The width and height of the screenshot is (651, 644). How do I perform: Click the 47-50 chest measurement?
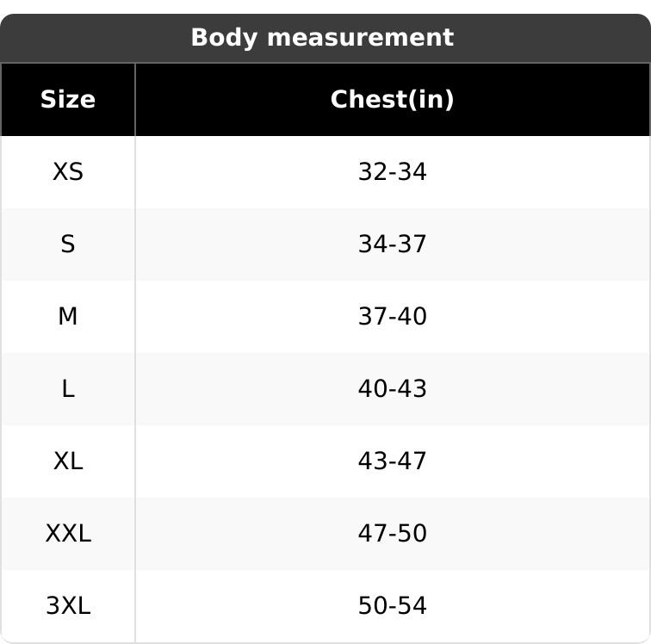pyautogui.click(x=392, y=534)
